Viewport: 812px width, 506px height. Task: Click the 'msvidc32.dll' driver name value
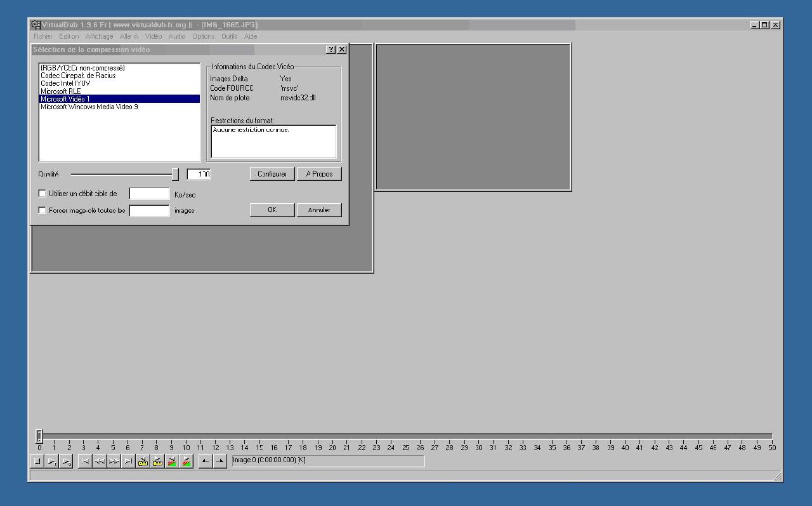(x=298, y=98)
